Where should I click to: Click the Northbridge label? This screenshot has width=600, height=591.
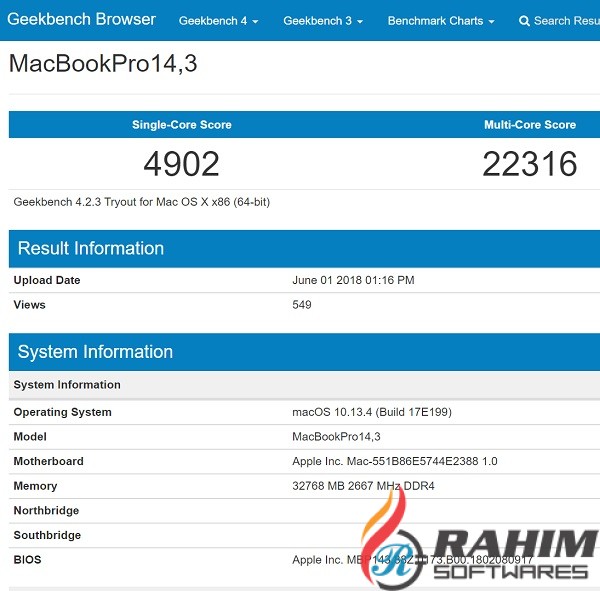coord(46,511)
